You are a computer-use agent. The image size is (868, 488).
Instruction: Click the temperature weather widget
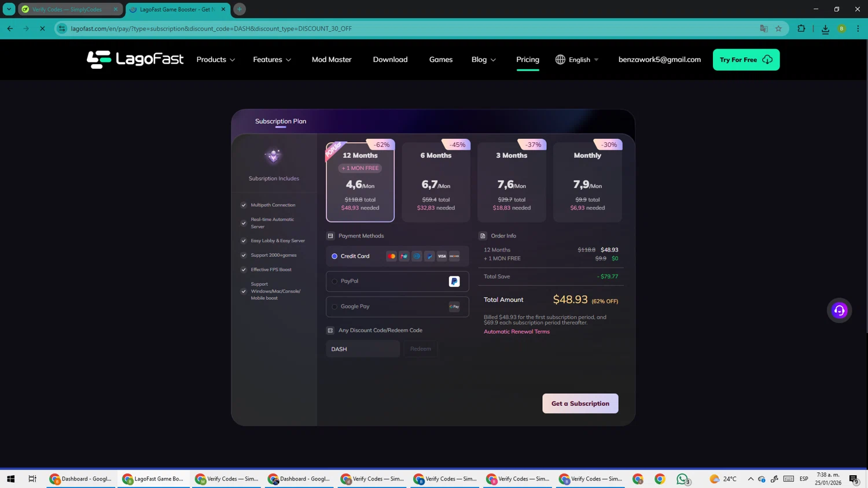click(723, 479)
